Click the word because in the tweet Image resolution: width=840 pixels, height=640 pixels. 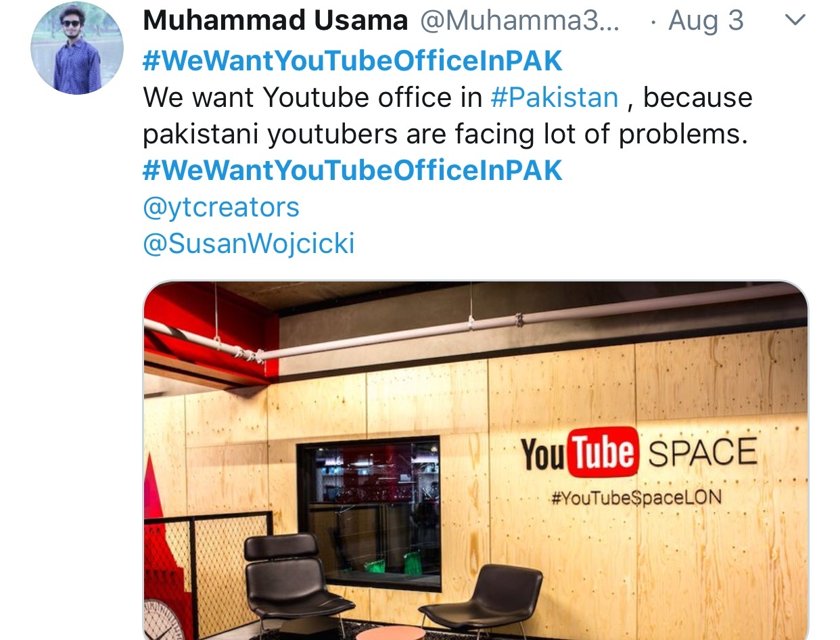pos(698,97)
